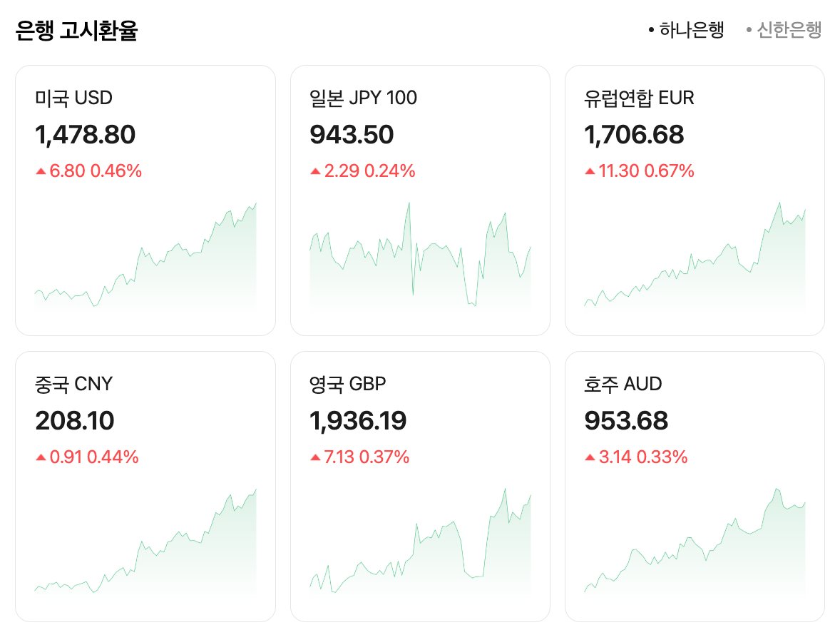Open the 중국 CNY trend chart
Screen dimensions: 840x635
coord(145,542)
